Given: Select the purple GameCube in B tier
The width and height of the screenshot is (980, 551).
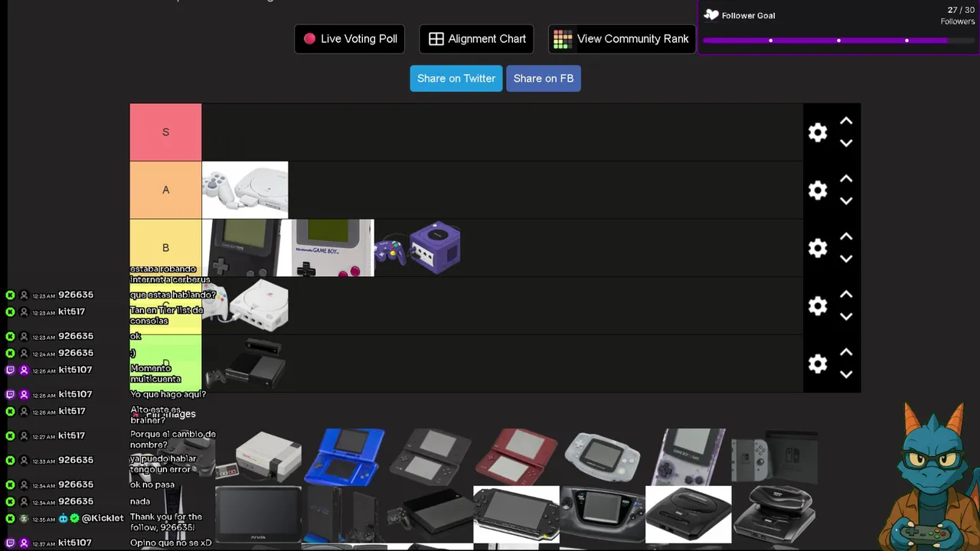Looking at the screenshot, I should tap(418, 248).
